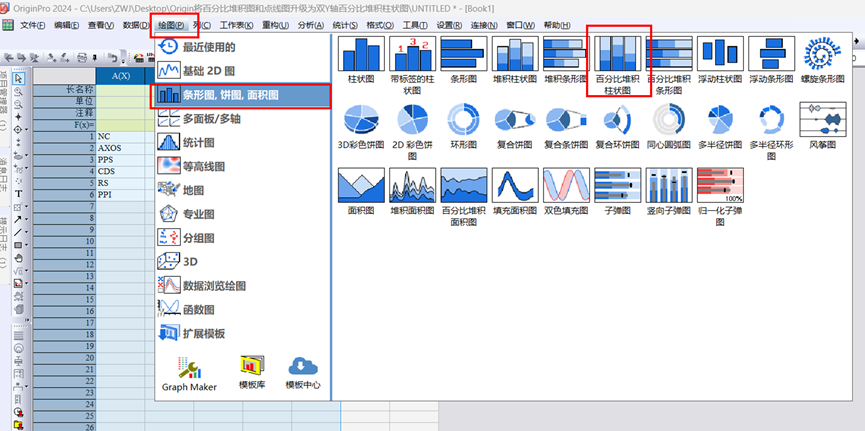Open the 模板库 template library

point(252,374)
